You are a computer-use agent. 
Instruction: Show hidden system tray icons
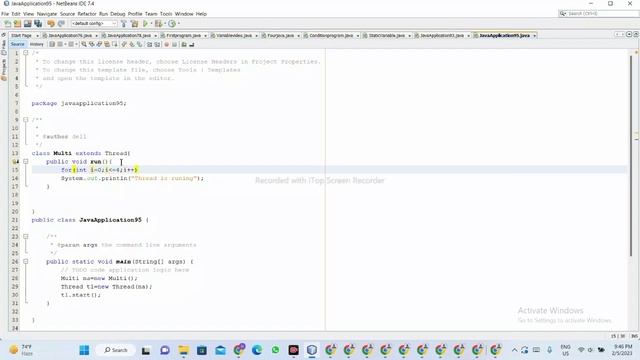click(x=514, y=350)
